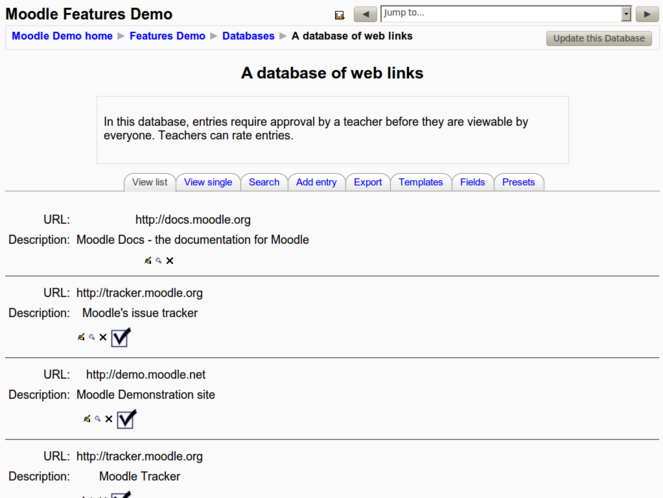663x498 pixels.
Task: Edit the Moodle's issue tracker entry
Action: (81, 338)
